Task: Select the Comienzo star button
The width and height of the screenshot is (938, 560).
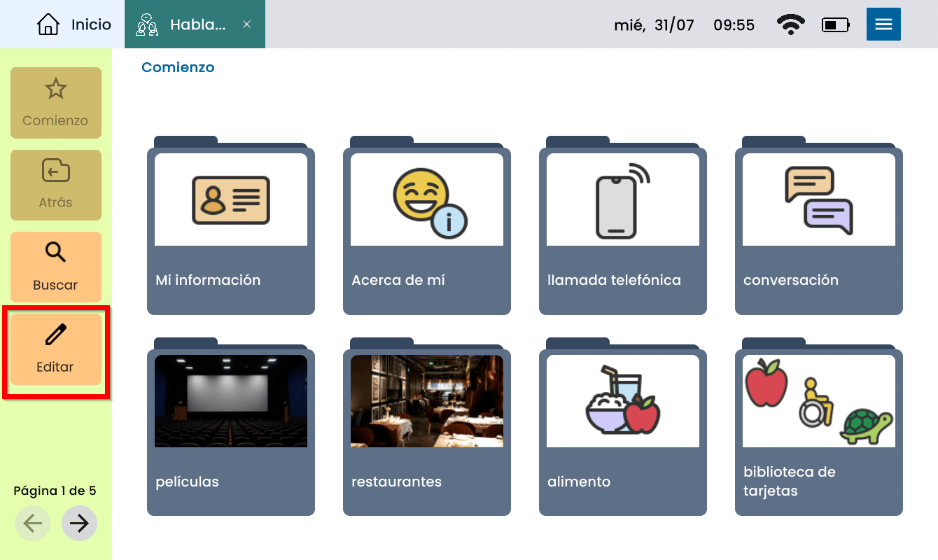Action: 55,103
